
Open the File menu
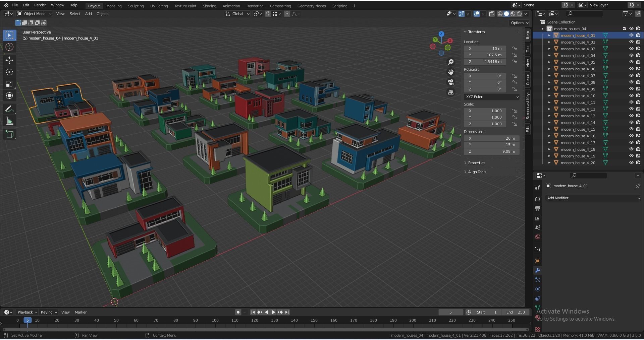coord(15,5)
